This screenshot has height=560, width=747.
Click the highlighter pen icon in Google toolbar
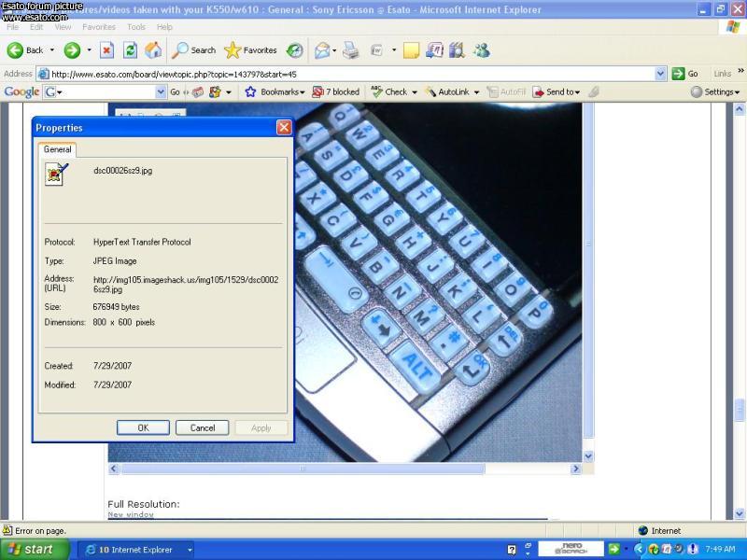(594, 91)
